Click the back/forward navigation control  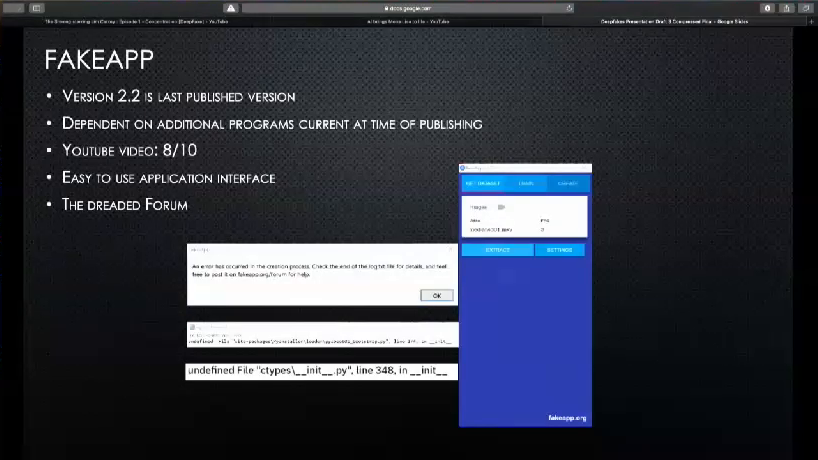[x=14, y=8]
